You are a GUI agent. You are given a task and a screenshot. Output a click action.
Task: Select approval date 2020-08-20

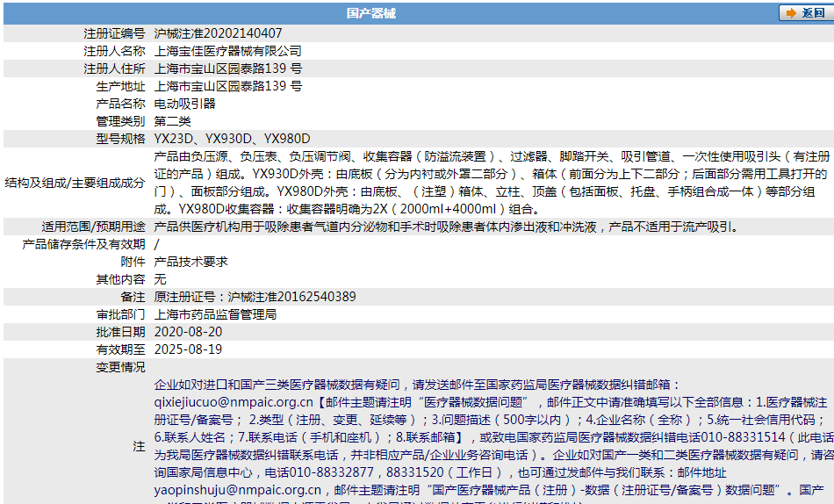point(188,332)
